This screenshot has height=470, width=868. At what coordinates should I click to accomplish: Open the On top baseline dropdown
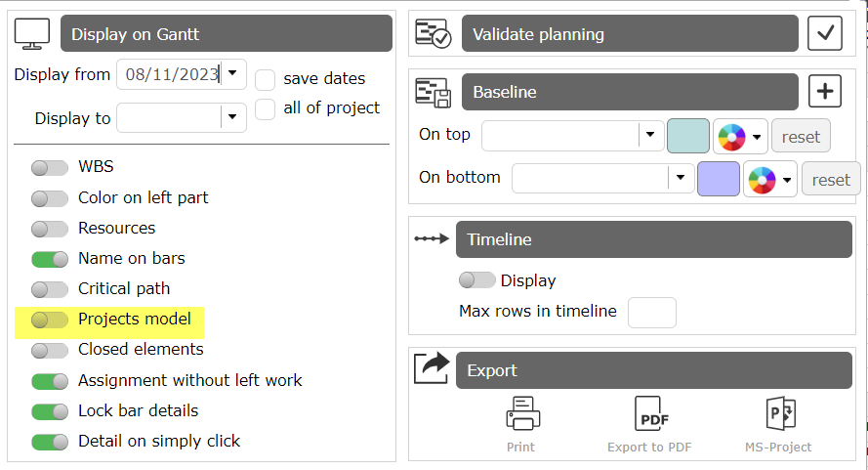[x=651, y=135]
